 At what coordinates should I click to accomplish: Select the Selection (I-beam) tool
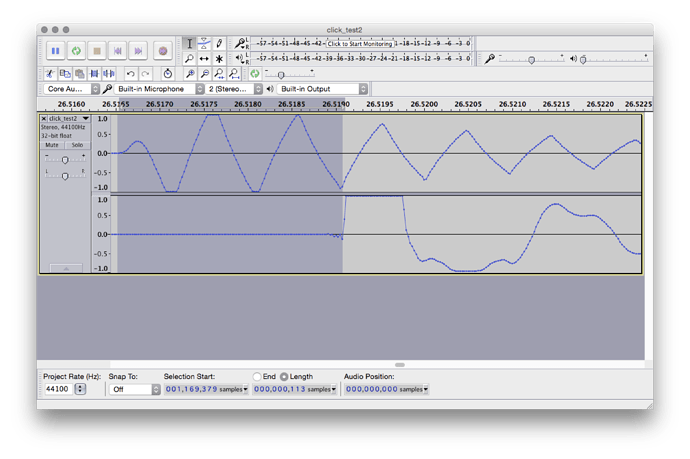[x=189, y=44]
